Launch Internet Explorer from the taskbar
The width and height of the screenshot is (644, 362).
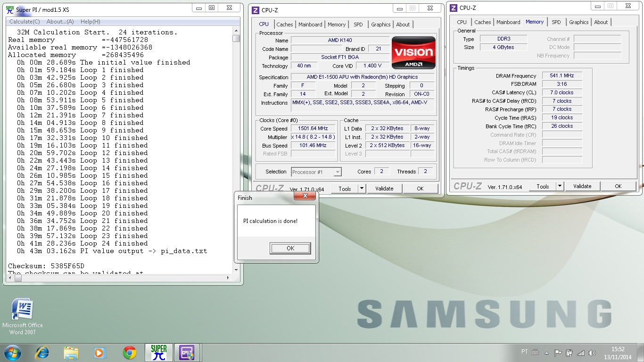click(42, 353)
